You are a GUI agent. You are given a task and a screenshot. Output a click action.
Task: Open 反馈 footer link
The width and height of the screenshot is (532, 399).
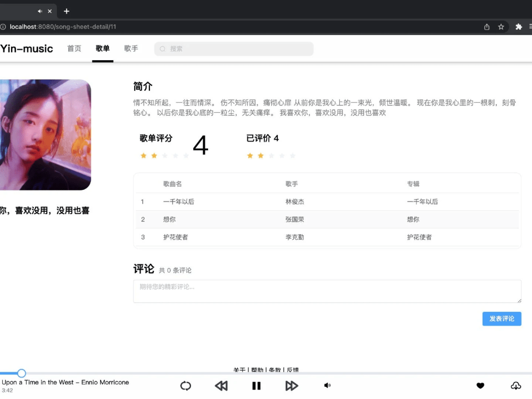(293, 370)
